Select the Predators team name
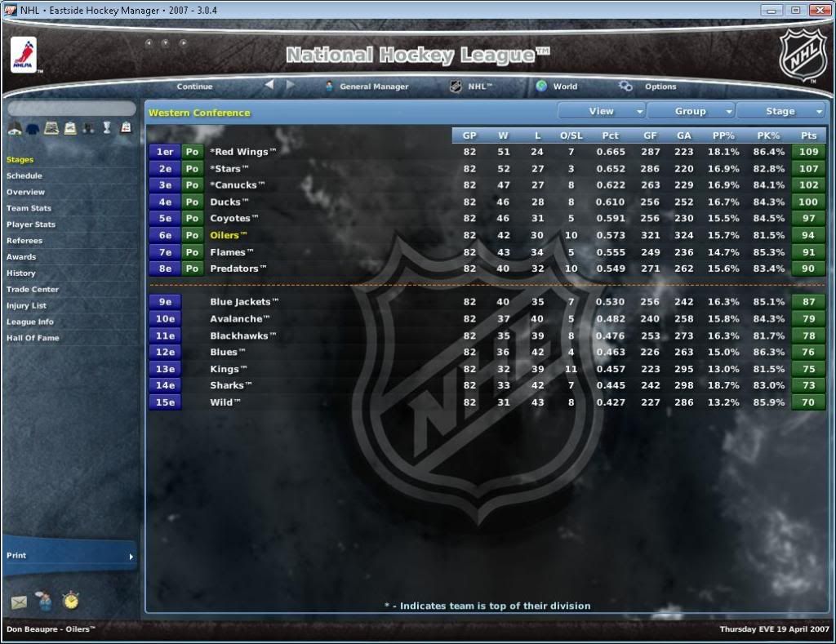836x644 pixels. tap(238, 269)
